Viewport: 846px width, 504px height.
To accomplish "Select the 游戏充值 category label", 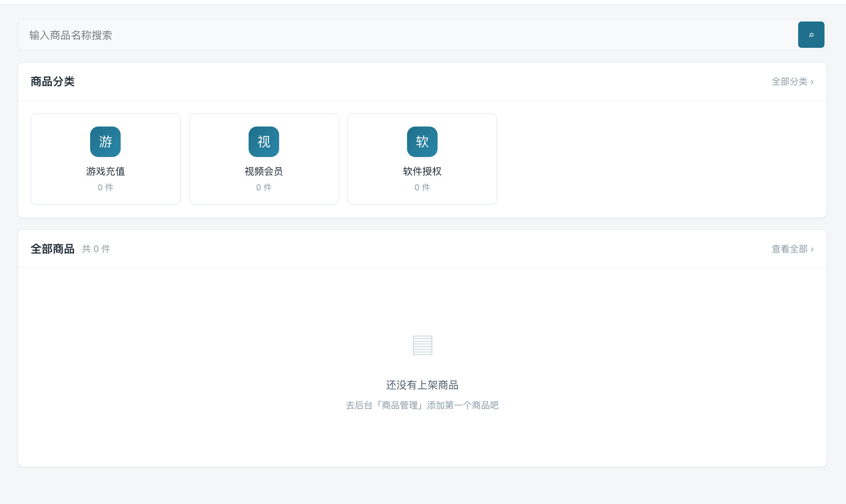I will coord(105,171).
